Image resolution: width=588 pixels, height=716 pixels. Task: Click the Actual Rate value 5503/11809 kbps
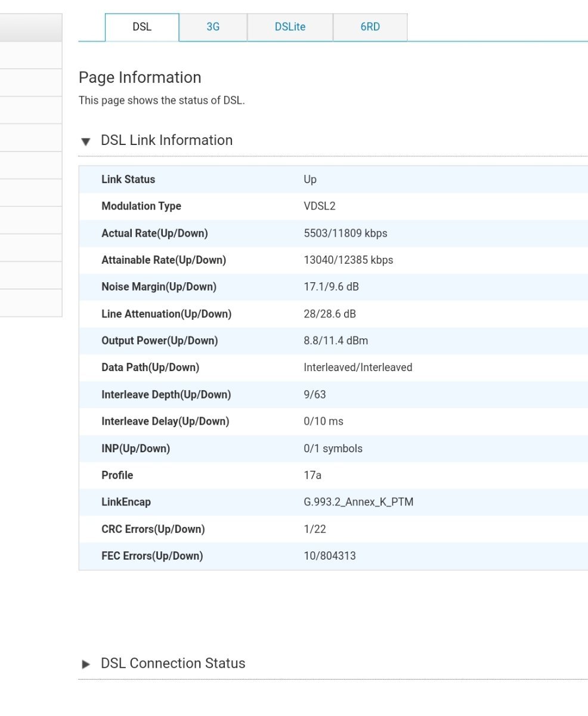click(x=345, y=233)
